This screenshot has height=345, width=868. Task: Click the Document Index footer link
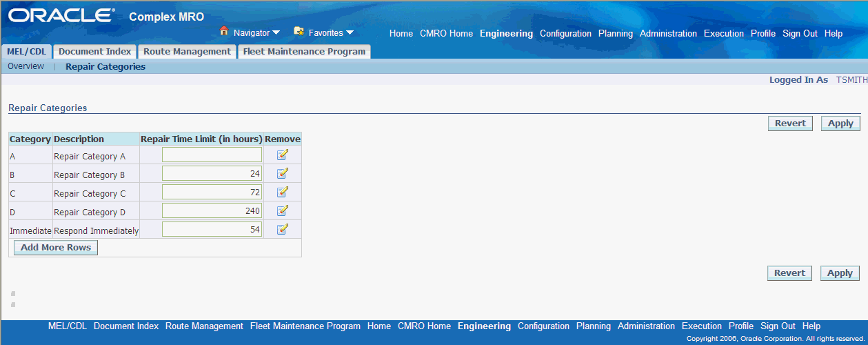(x=126, y=326)
